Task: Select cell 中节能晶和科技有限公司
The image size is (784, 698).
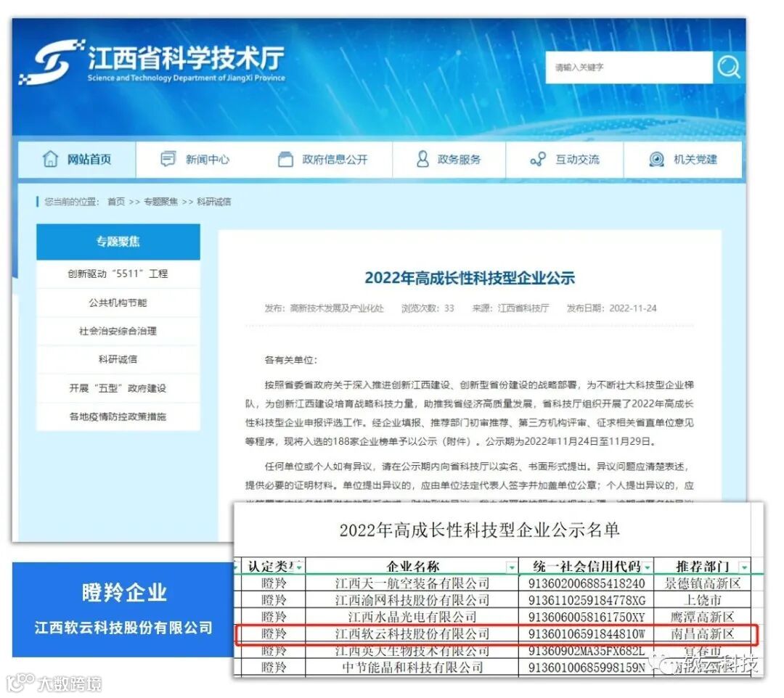Action: pos(412,667)
